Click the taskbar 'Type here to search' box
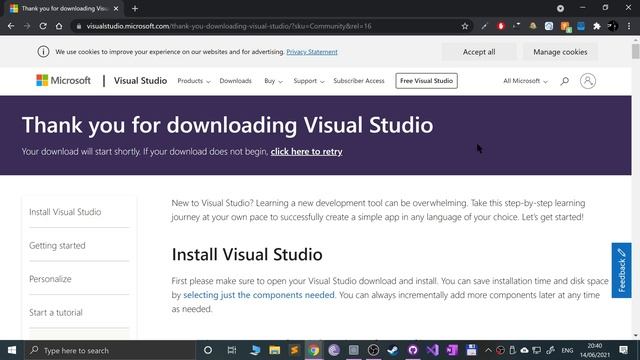 (x=110, y=350)
